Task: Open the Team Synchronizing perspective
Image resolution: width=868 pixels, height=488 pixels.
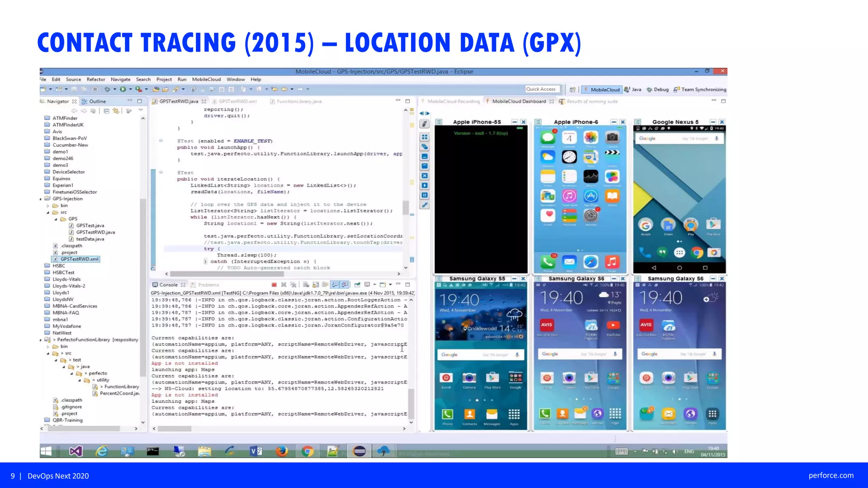Action: [700, 89]
